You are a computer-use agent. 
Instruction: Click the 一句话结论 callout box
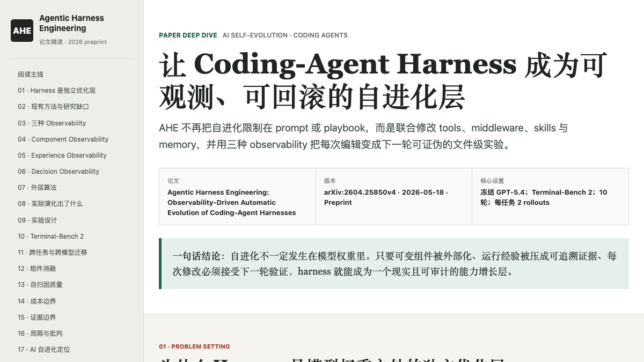tap(394, 263)
